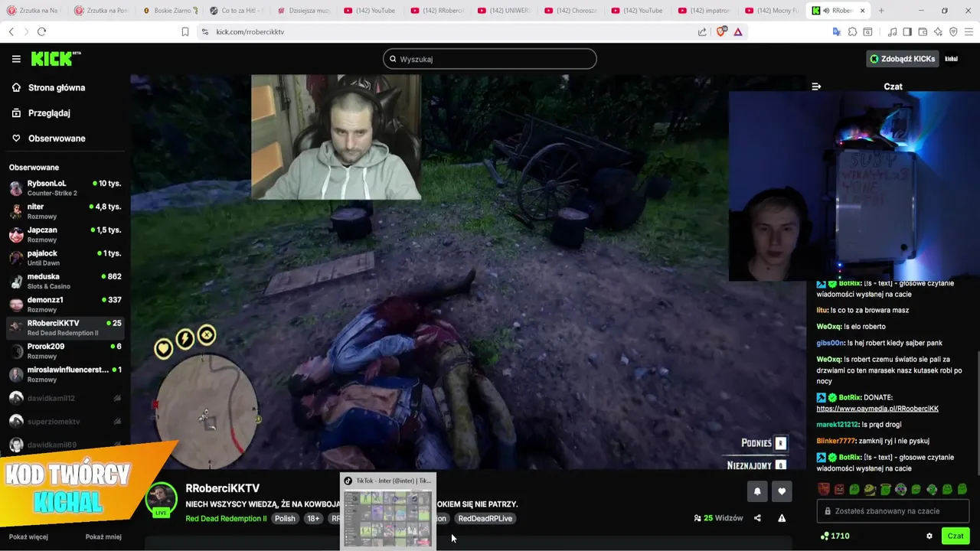Click Pokaż mniej under followed channels
The width and height of the screenshot is (980, 551).
click(x=103, y=536)
